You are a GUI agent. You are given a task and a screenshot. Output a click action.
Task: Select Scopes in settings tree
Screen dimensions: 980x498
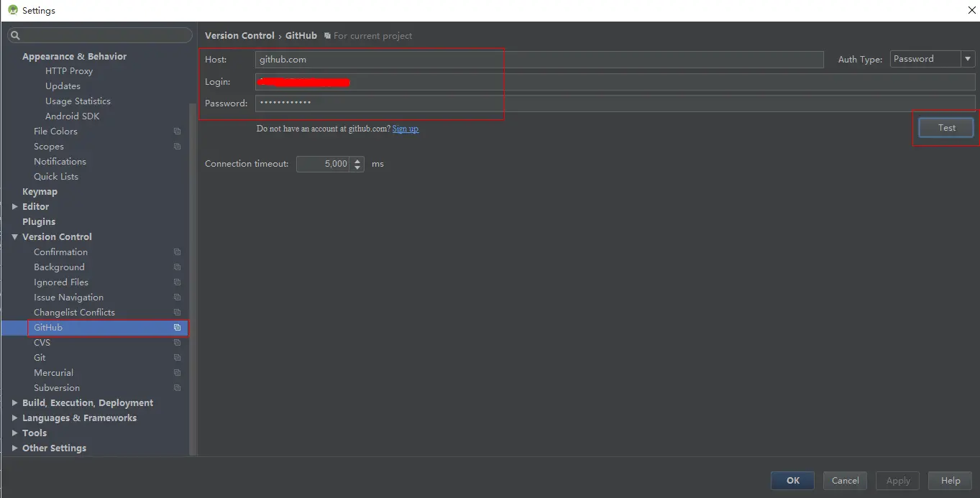point(48,147)
